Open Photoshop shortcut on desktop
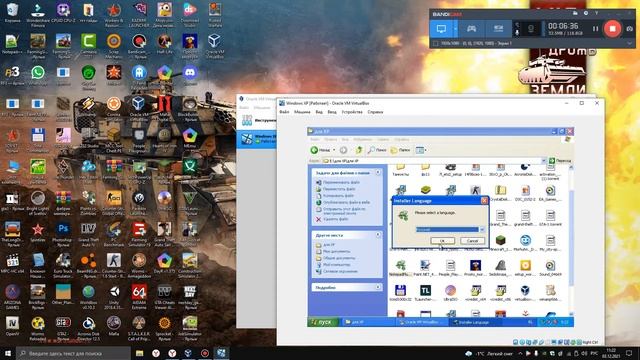The width and height of the screenshot is (640, 360). click(x=63, y=233)
